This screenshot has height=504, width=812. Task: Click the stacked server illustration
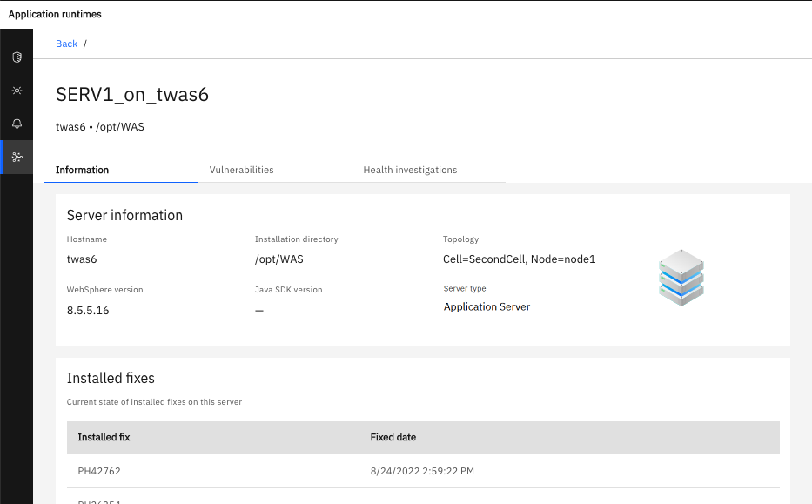(x=681, y=278)
